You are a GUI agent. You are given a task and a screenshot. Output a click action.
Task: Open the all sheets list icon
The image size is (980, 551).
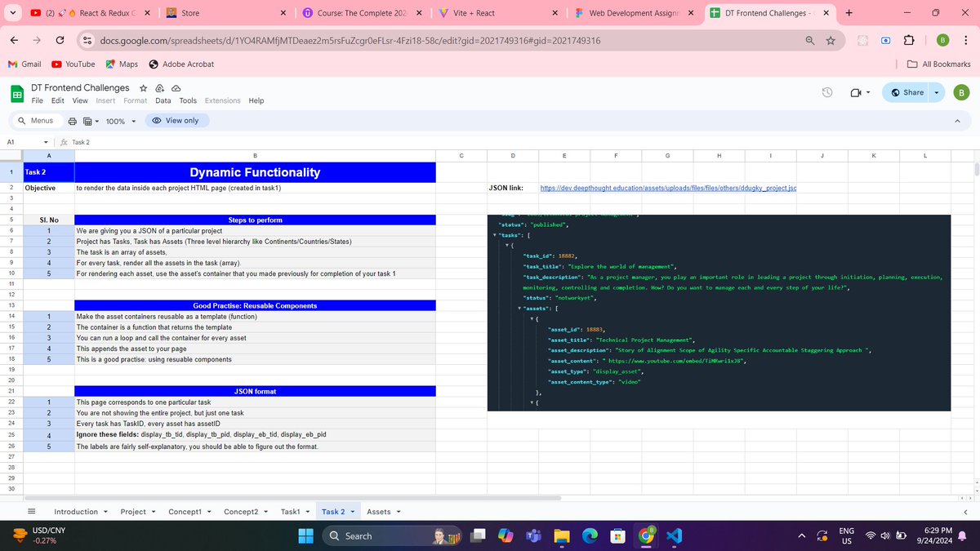tap(32, 512)
